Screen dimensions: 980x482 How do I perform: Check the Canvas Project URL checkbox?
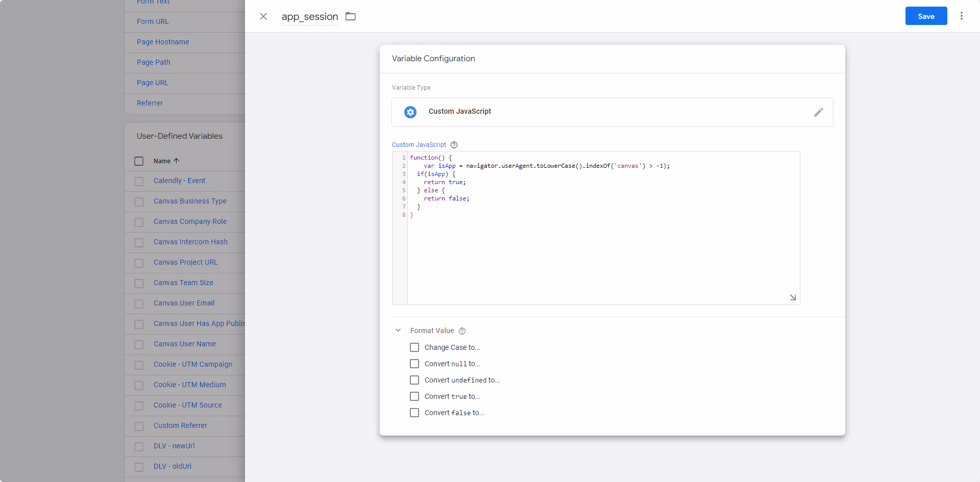(139, 263)
